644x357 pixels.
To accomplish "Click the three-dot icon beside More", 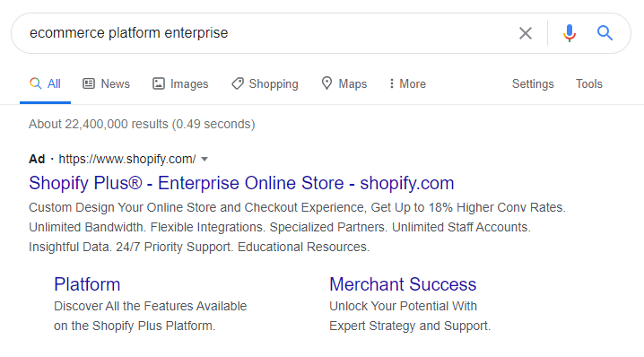I will [x=391, y=83].
